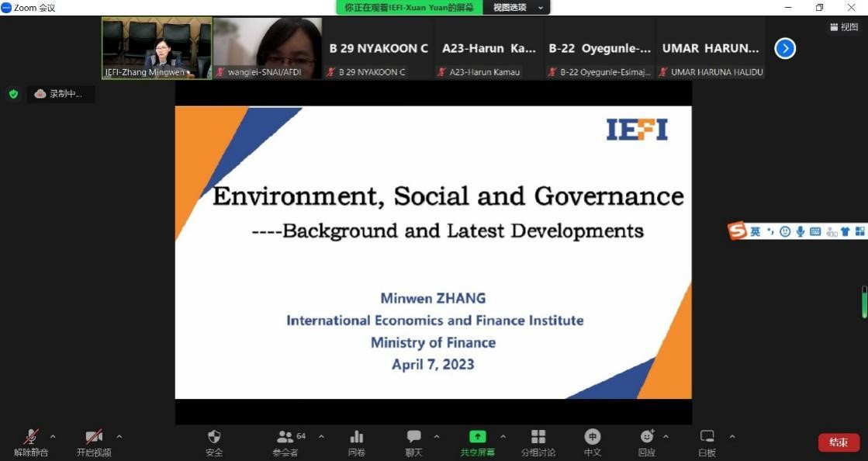Click the green 共享屏幕 share icon
Viewport: 868px width, 461px height.
[x=478, y=438]
